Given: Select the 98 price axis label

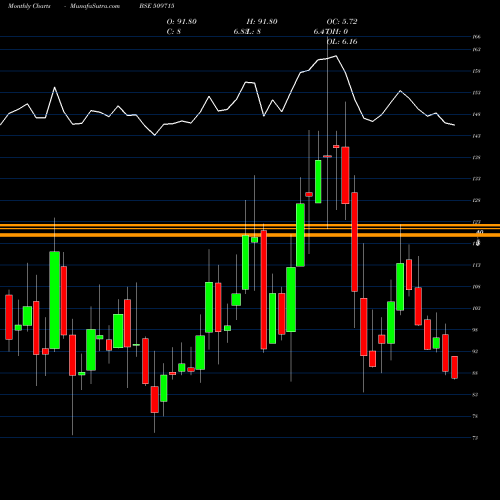Looking at the screenshot, I should [x=475, y=330].
